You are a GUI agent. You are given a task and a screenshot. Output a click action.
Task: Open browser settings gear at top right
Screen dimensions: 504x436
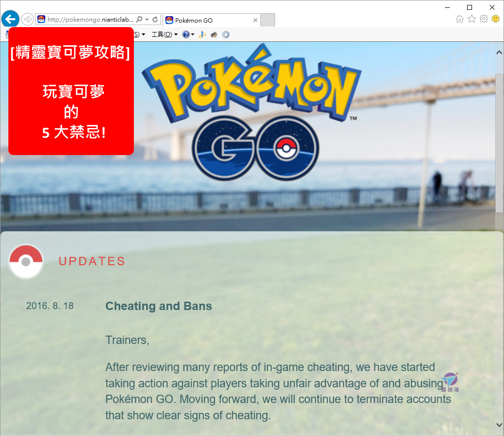click(x=484, y=19)
